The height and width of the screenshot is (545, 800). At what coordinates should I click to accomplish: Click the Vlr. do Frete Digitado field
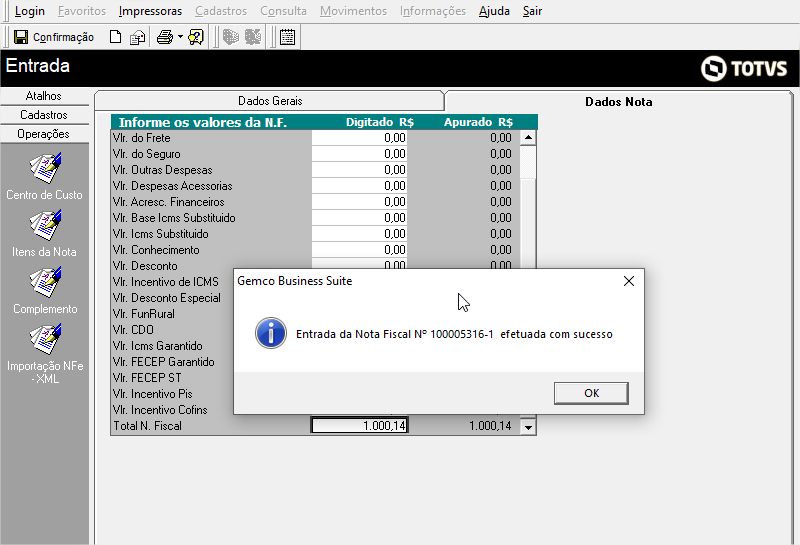360,138
